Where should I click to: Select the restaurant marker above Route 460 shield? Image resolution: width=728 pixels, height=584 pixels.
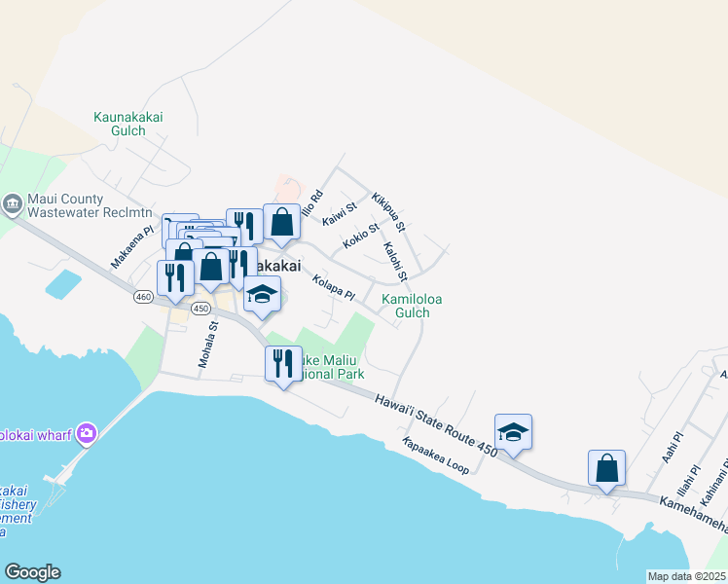pos(175,280)
